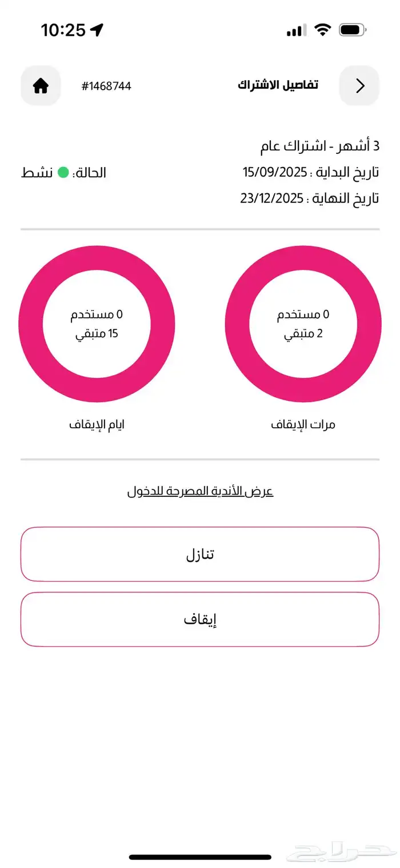The image size is (400, 868).
Task: Tap the location arrow icon
Action: (97, 30)
